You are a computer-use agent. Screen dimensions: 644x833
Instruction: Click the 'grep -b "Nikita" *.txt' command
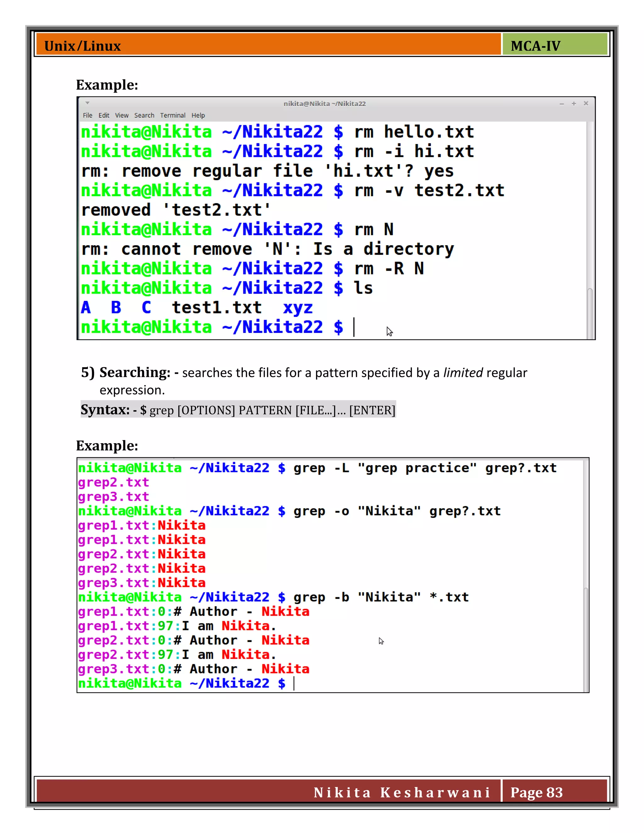[381, 597]
